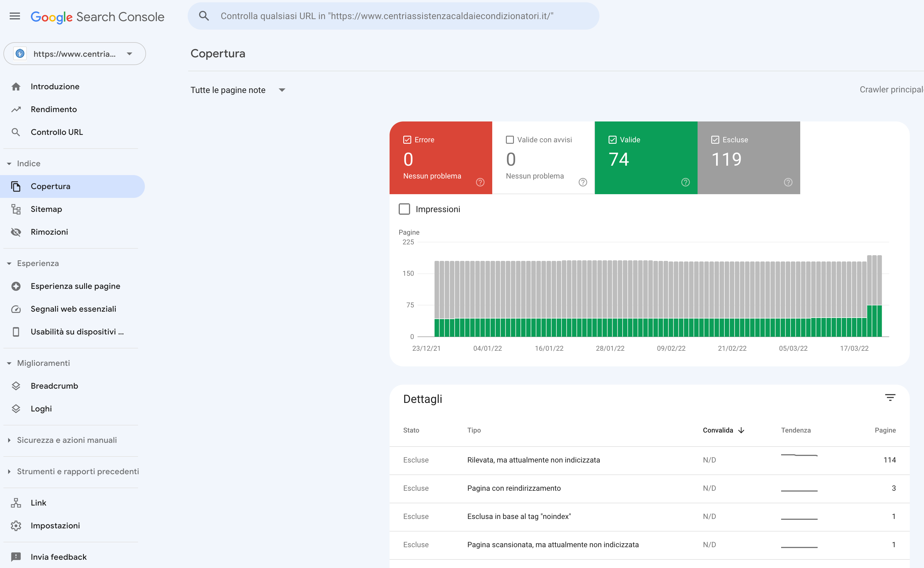Uncheck the Valide checkbox
The width and height of the screenshot is (924, 568).
pyautogui.click(x=612, y=140)
